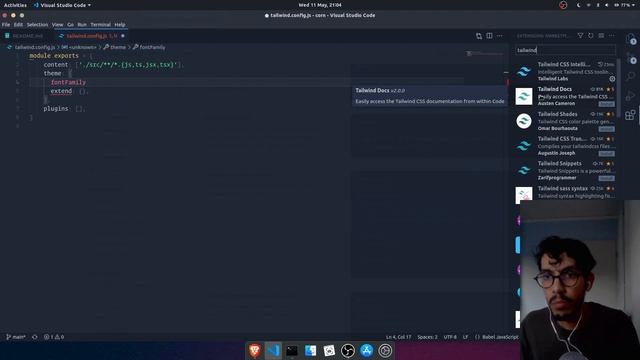Click the Tailwind Shades extension logo
Screen dimensions: 640x360
pyautogui.click(x=524, y=121)
